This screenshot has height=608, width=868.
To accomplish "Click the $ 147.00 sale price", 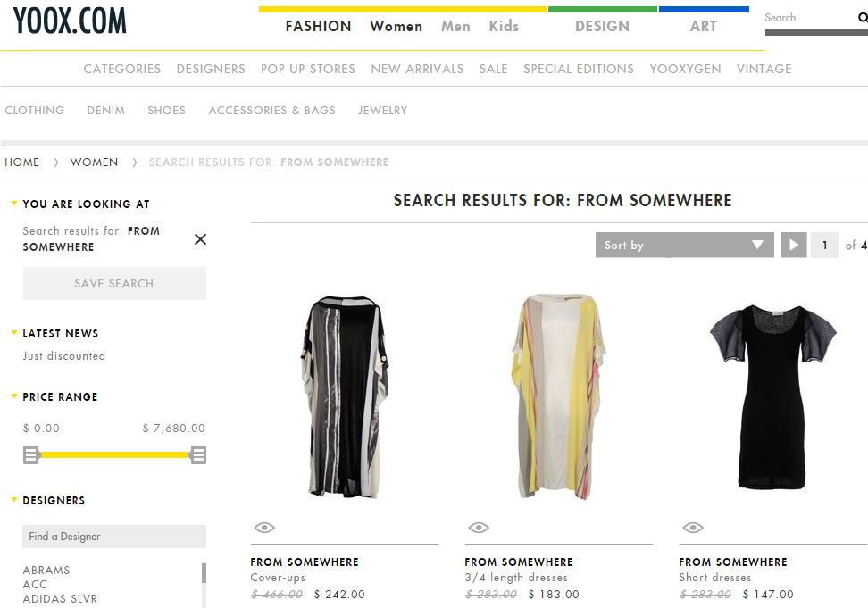I will (x=768, y=595).
